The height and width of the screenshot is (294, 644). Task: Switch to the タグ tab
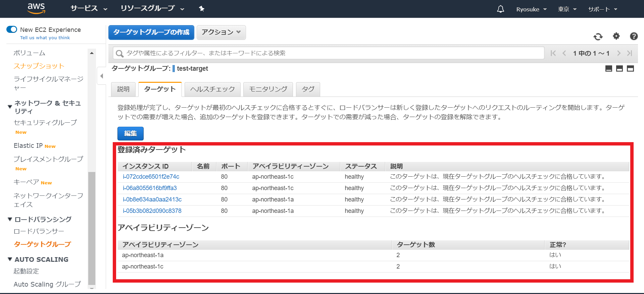(x=308, y=89)
